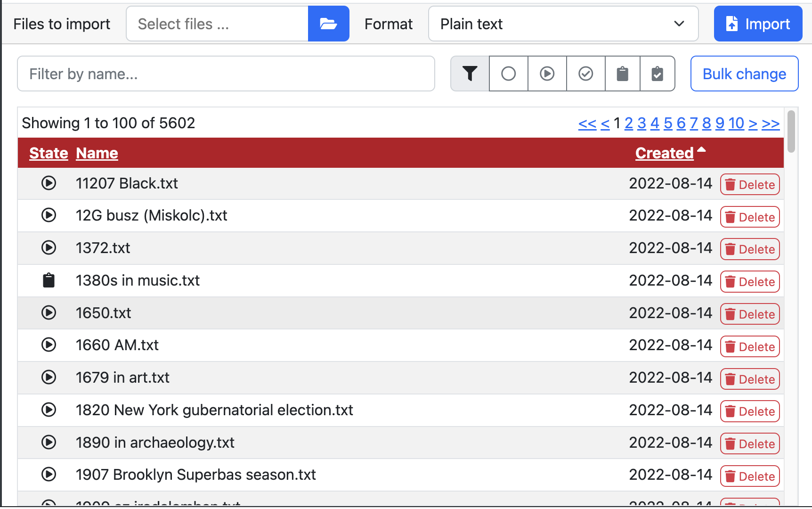812x509 pixels.
Task: Click state icon for 1650.txt
Action: 49,312
